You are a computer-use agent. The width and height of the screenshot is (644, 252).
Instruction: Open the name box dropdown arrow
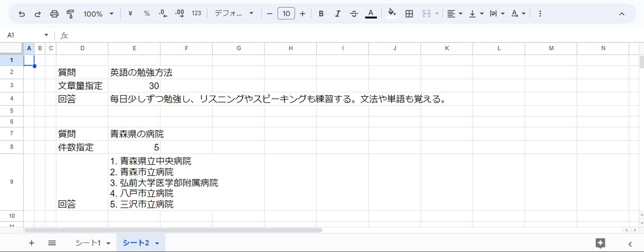click(x=46, y=35)
